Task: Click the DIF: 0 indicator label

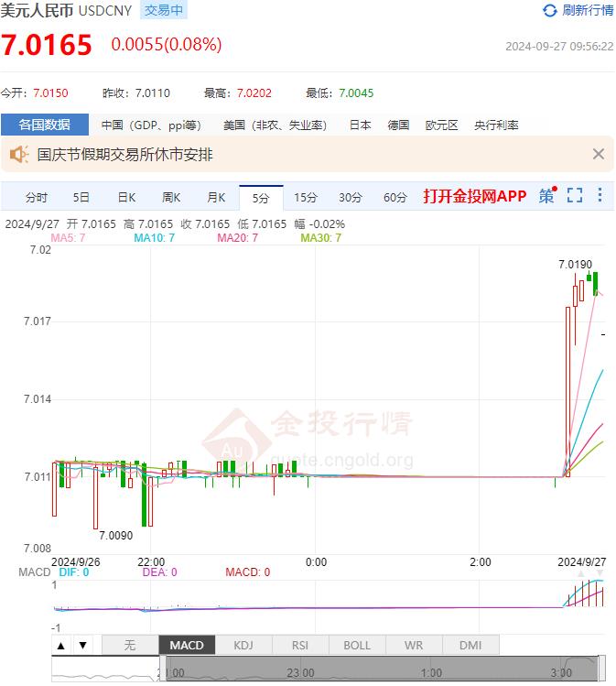Action: pyautogui.click(x=74, y=572)
